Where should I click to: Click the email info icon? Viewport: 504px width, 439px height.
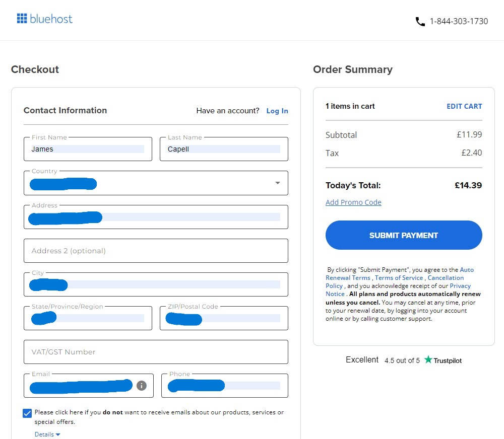(x=142, y=385)
